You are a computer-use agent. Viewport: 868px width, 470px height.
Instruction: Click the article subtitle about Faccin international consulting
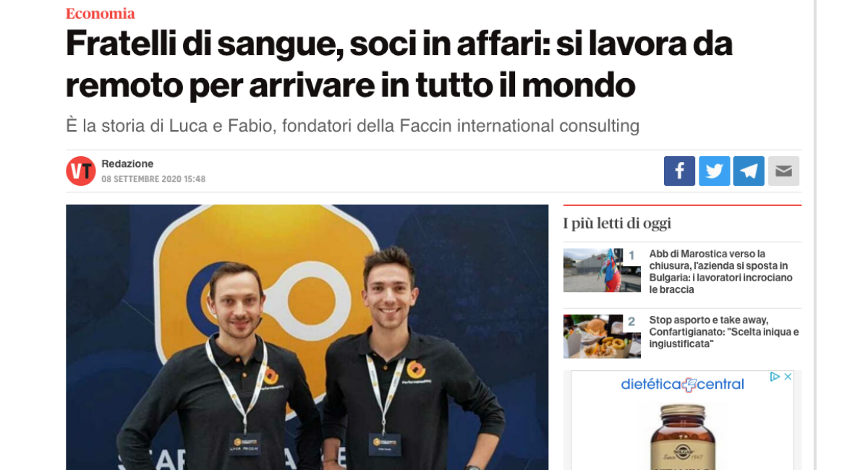tap(352, 125)
